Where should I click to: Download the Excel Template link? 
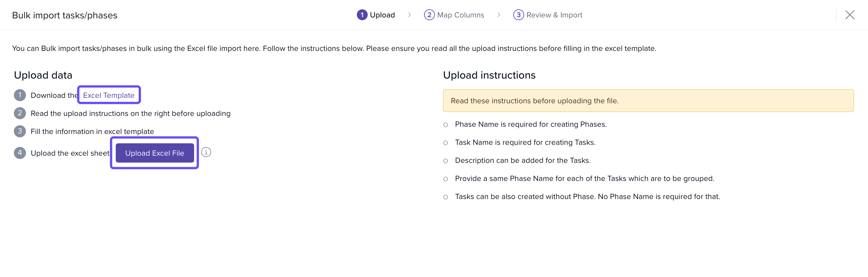point(108,95)
